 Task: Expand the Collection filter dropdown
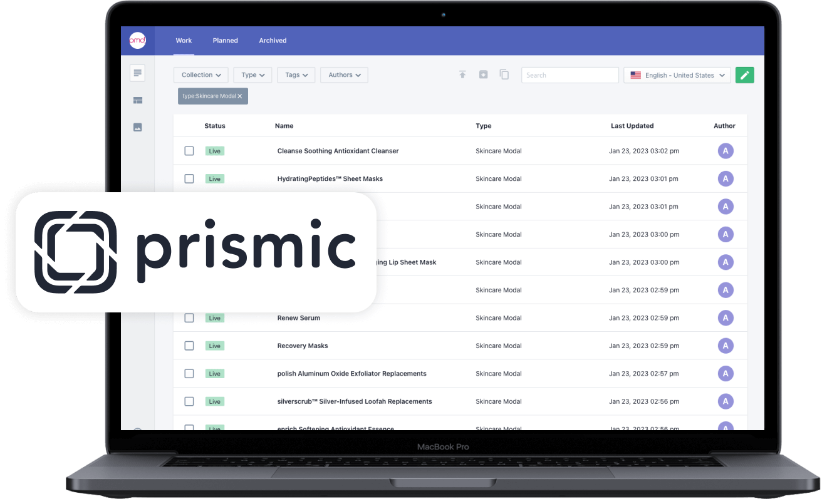click(x=201, y=75)
